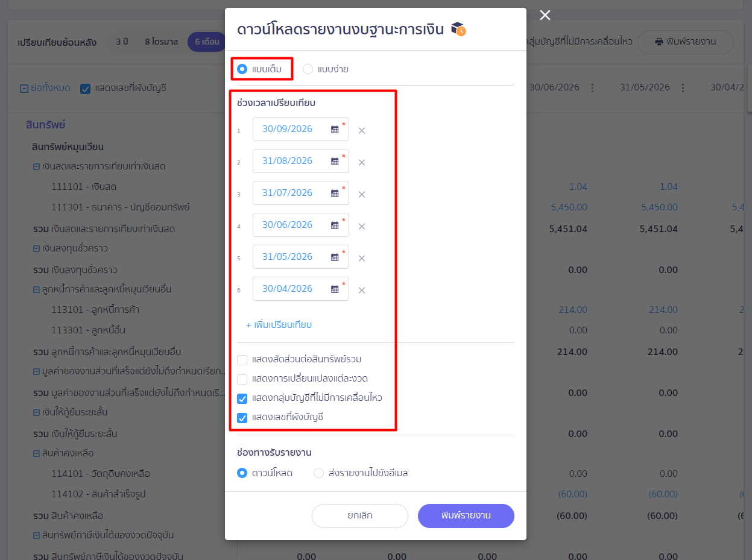Image resolution: width=752 pixels, height=560 pixels.
Task: Open calendar for 30/09/2026 date field
Action: point(335,129)
